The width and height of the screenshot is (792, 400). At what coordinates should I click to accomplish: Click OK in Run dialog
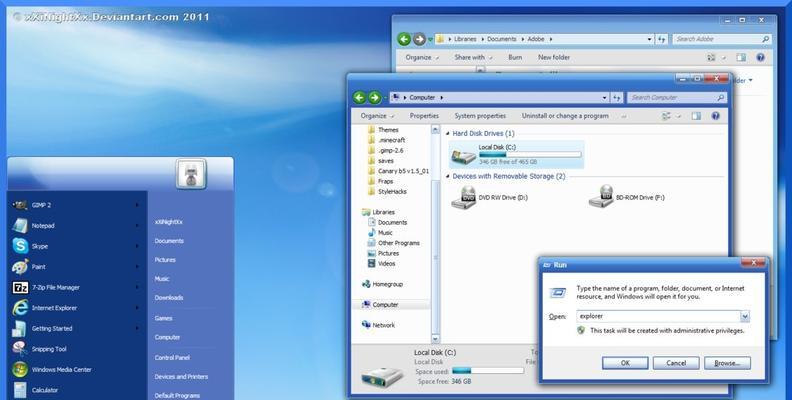point(625,363)
